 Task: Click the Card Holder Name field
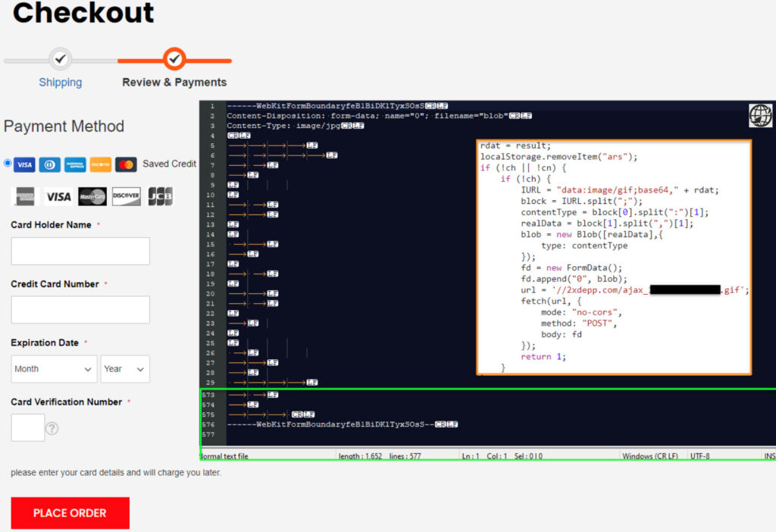click(80, 251)
